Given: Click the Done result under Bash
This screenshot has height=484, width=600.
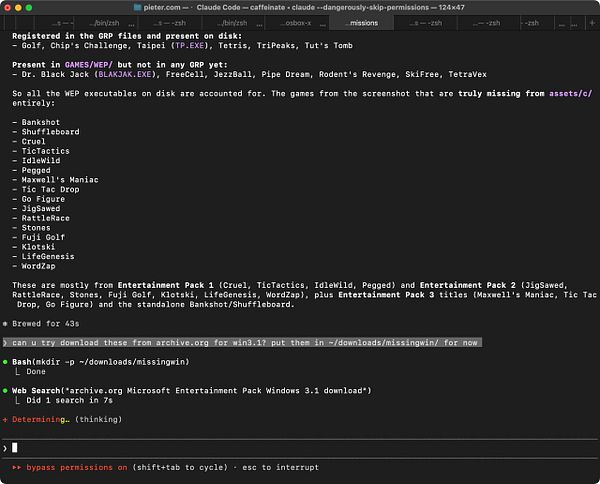Looking at the screenshot, I should [36, 372].
